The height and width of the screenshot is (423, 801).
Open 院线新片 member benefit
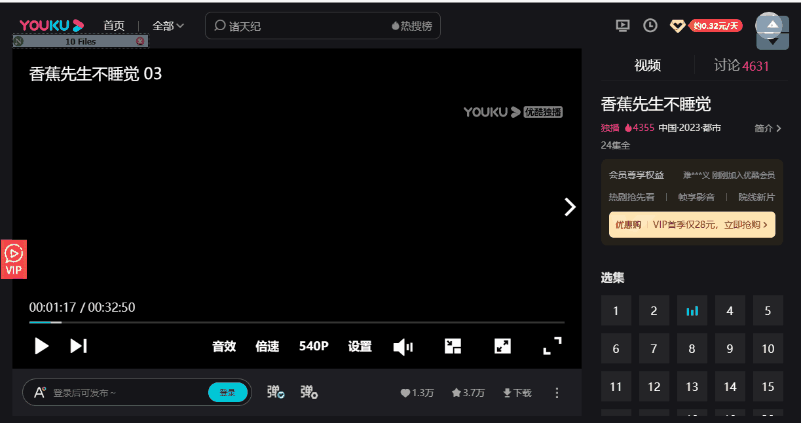point(757,197)
